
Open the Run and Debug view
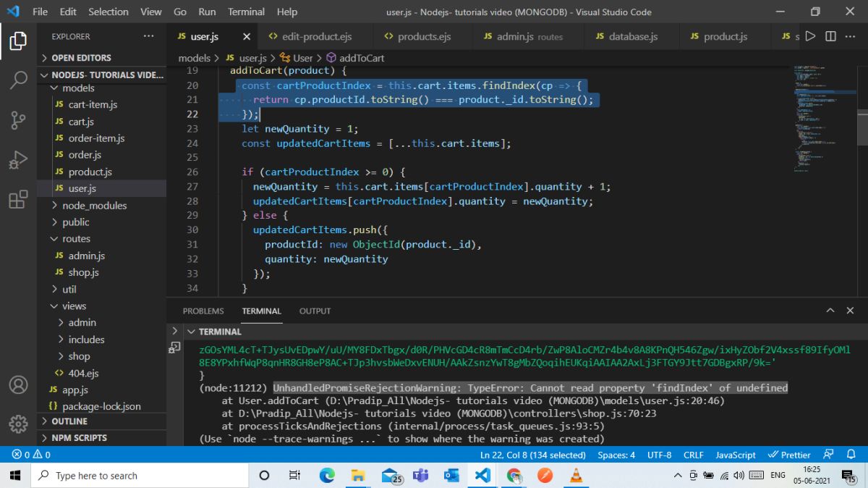tap(18, 159)
